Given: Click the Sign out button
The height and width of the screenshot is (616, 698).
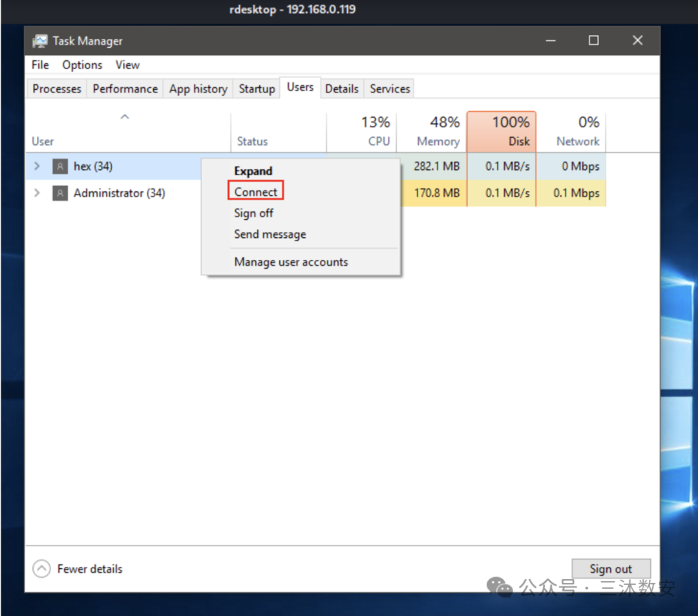Looking at the screenshot, I should (x=611, y=568).
